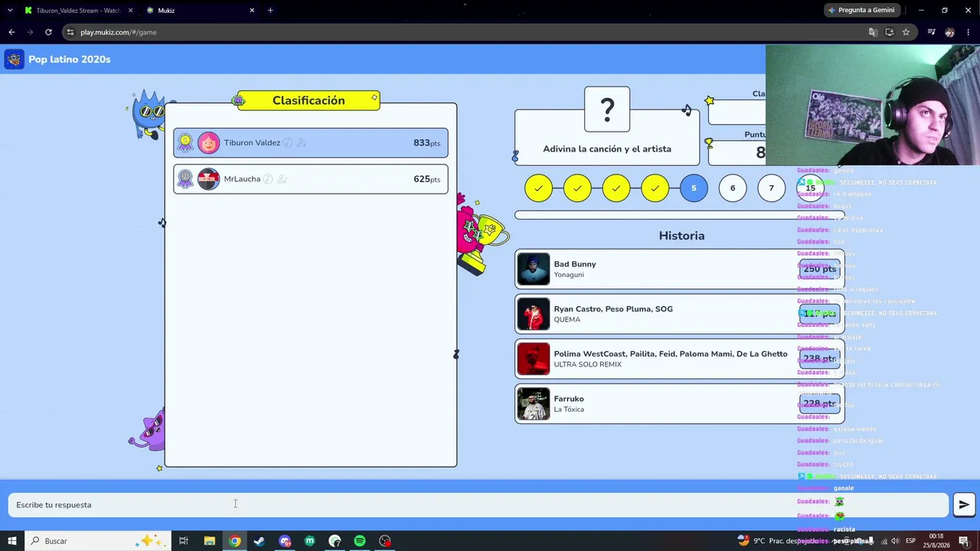Click the artist icon after MrLaucha
Viewport: 980px width, 551px height.
[x=282, y=179]
